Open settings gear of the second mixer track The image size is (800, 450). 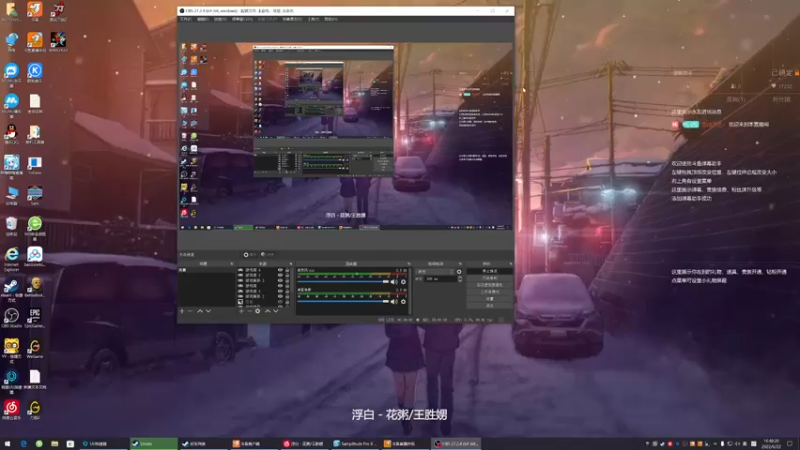pos(403,302)
